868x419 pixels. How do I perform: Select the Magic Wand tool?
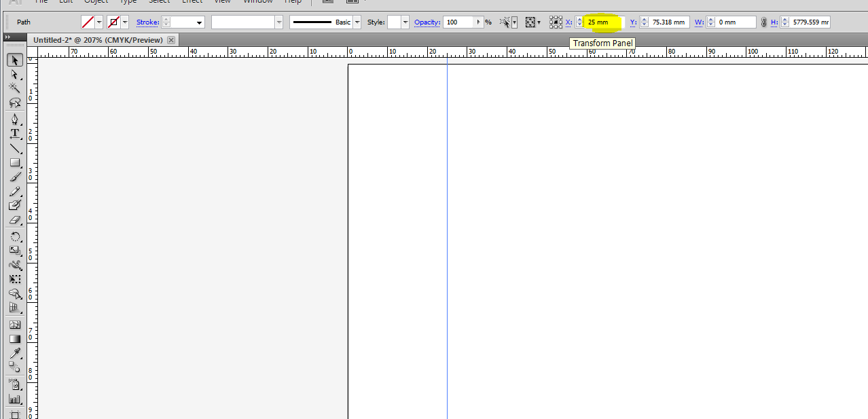[14, 88]
